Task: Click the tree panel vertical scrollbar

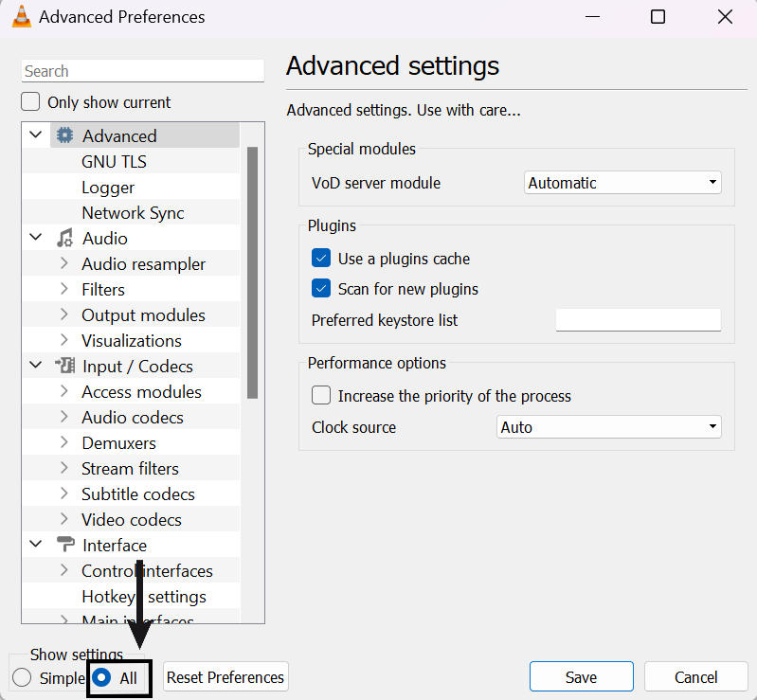Action: point(252,273)
